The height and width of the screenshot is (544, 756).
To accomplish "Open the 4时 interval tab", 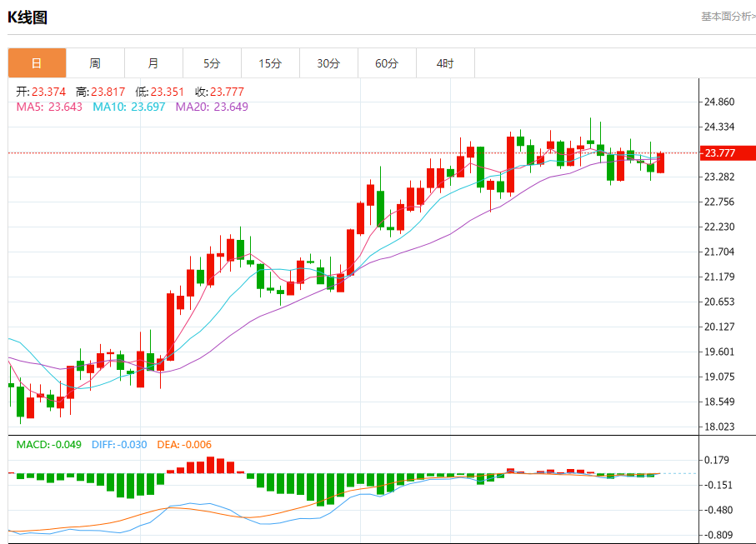I will [445, 63].
